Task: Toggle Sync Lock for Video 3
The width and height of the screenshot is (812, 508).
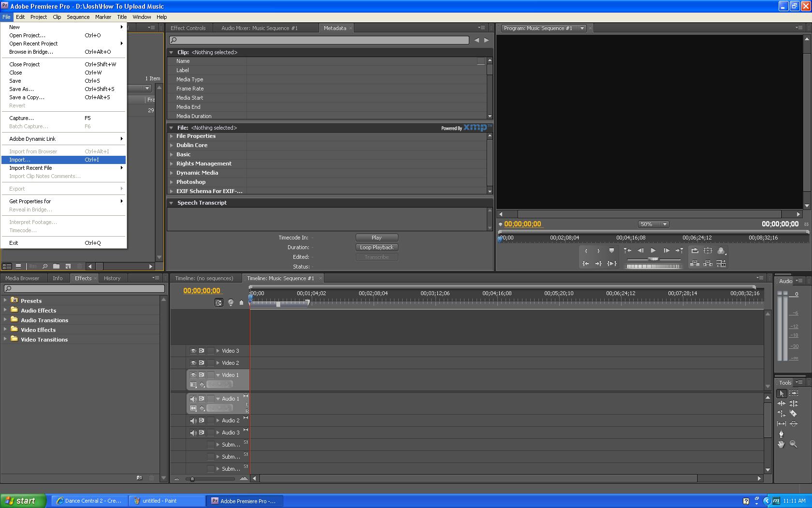Action: (202, 351)
